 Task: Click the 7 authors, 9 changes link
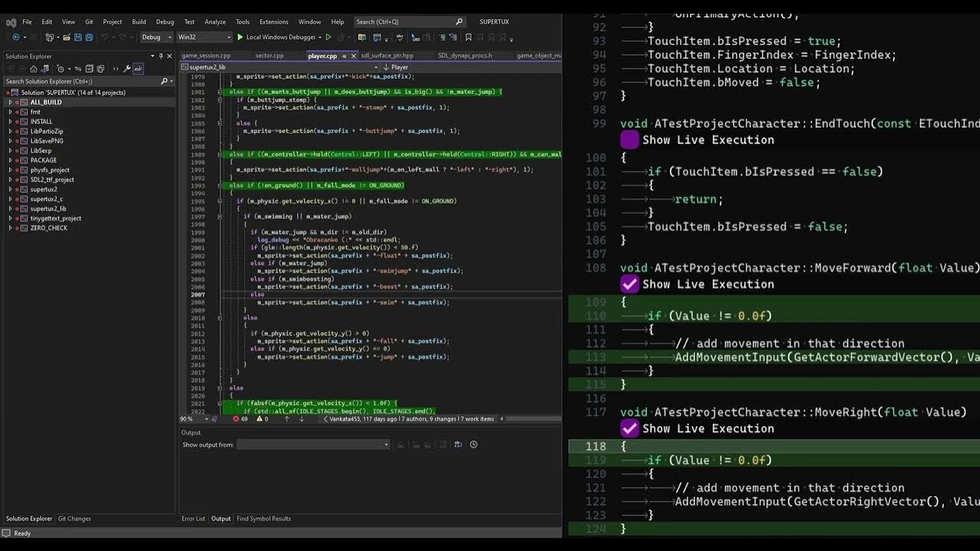tap(429, 419)
